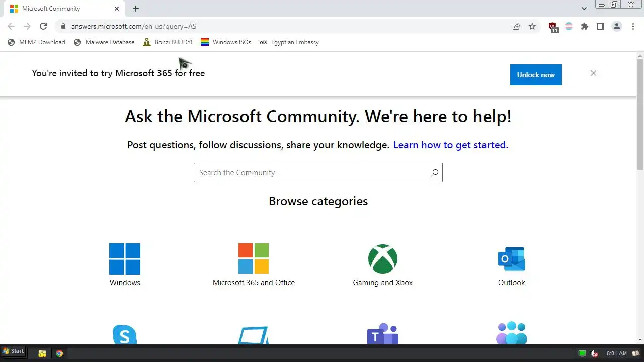Open the Microsoft Viva category icon
644x362 pixels.
511,333
